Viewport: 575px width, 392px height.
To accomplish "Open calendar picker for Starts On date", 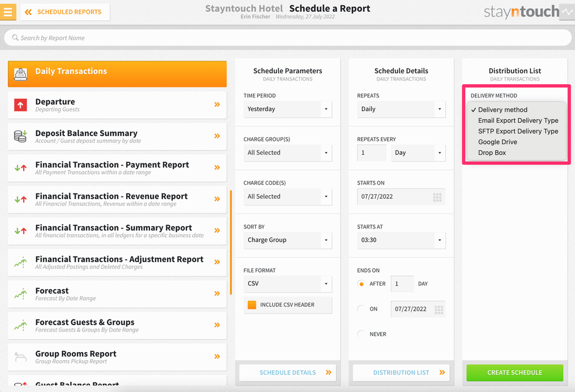I will click(x=437, y=197).
